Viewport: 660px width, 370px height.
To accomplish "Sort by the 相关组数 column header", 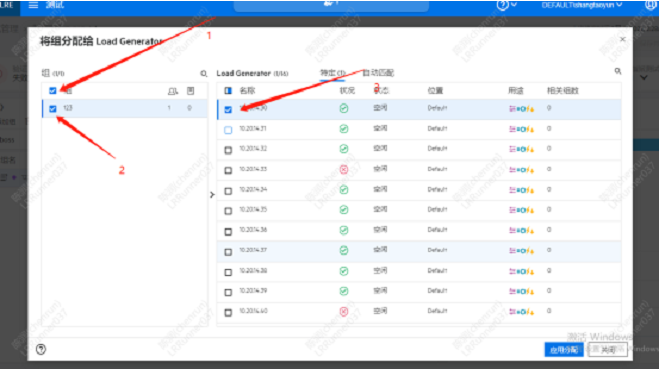I will click(x=562, y=91).
